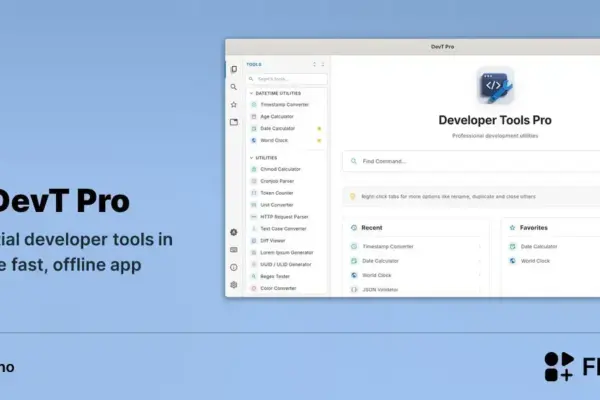This screenshot has height=400, width=600.
Task: Click the star icon beside Favorites heading
Action: (x=512, y=228)
